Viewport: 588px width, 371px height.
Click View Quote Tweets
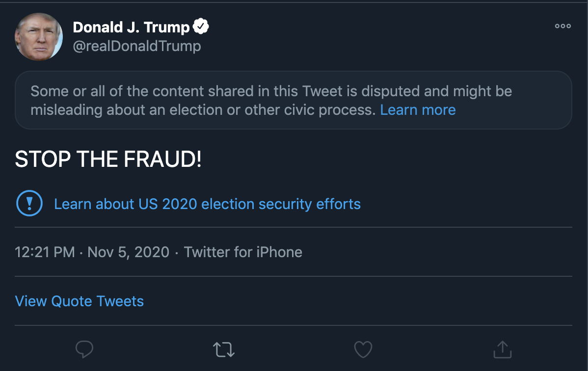click(79, 301)
